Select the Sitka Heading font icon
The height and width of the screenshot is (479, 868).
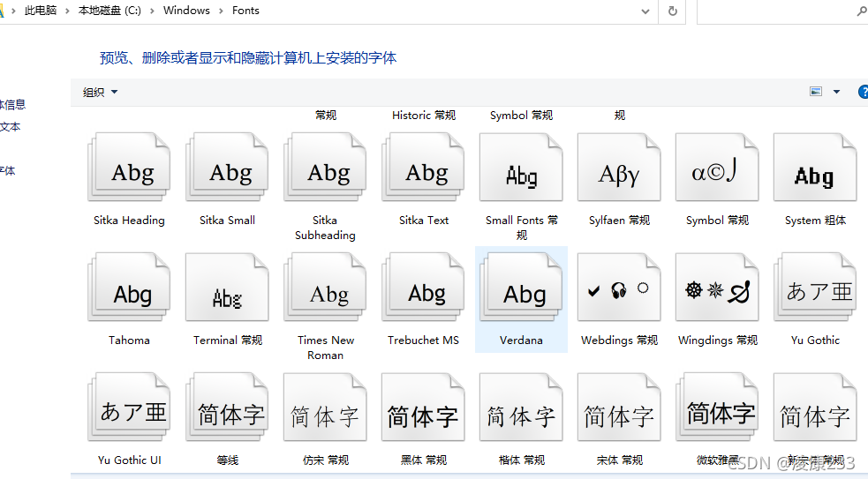[x=129, y=167]
